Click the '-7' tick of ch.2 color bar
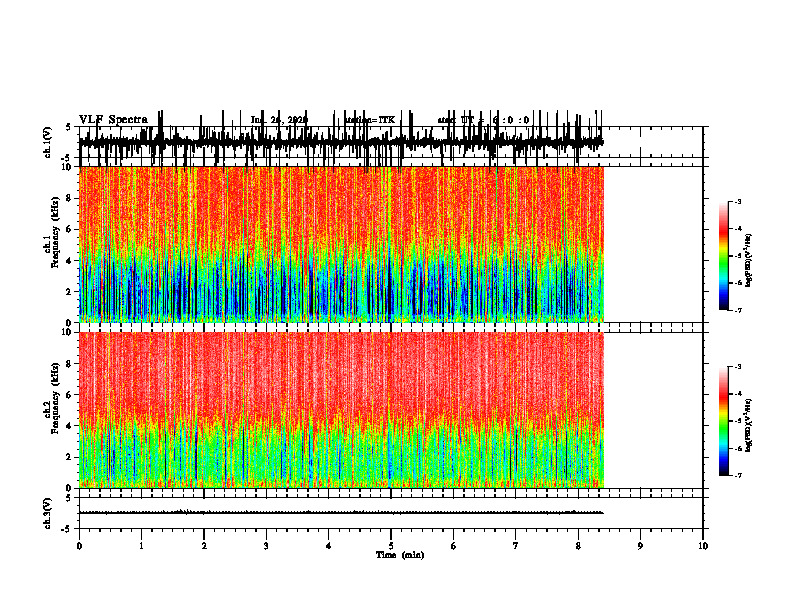 737,475
